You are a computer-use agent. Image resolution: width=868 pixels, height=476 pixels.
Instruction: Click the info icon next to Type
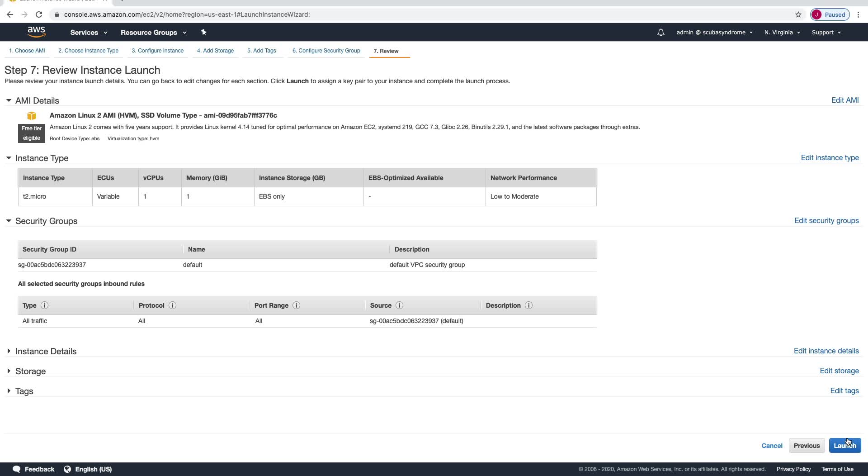point(44,305)
